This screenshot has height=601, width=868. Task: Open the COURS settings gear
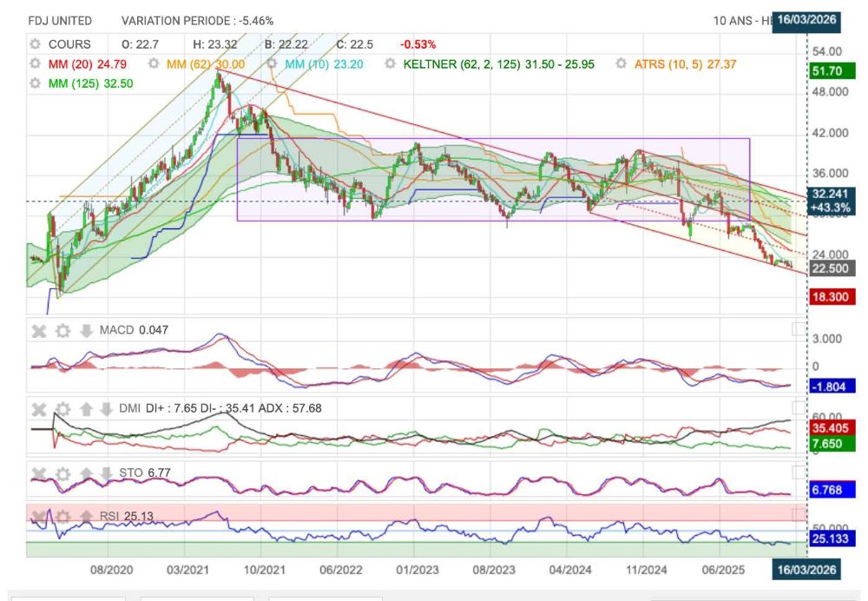click(36, 44)
